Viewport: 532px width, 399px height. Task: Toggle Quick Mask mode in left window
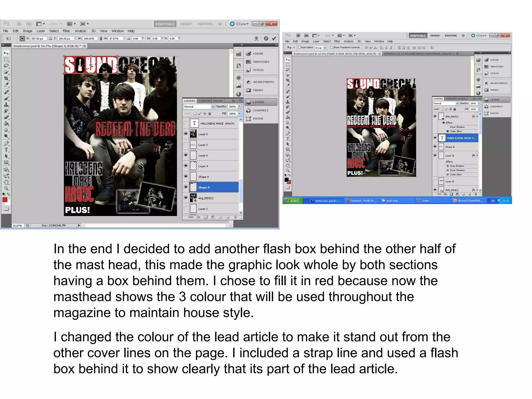click(x=6, y=209)
